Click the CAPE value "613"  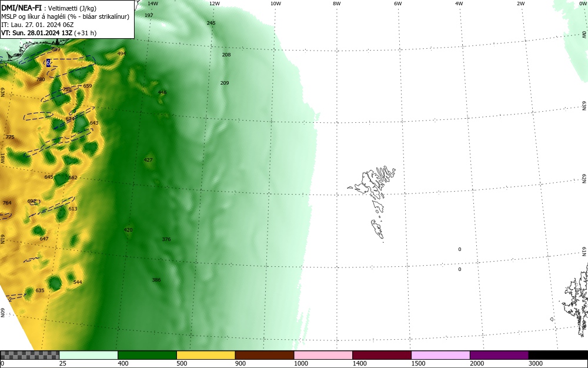click(x=73, y=209)
